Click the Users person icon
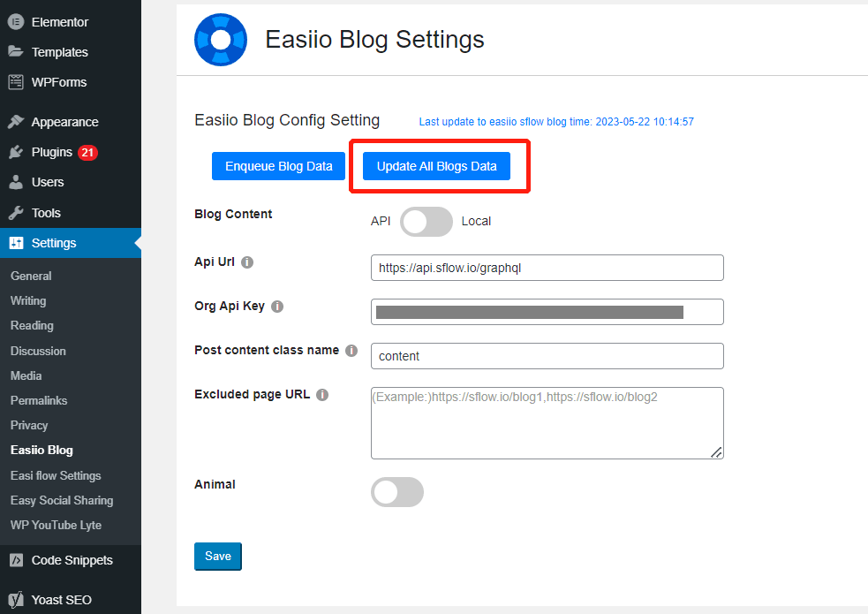This screenshot has height=614, width=868. point(16,182)
